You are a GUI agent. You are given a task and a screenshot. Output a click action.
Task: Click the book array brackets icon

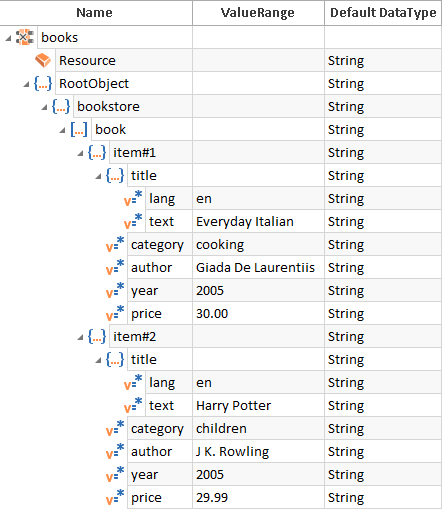pos(79,129)
